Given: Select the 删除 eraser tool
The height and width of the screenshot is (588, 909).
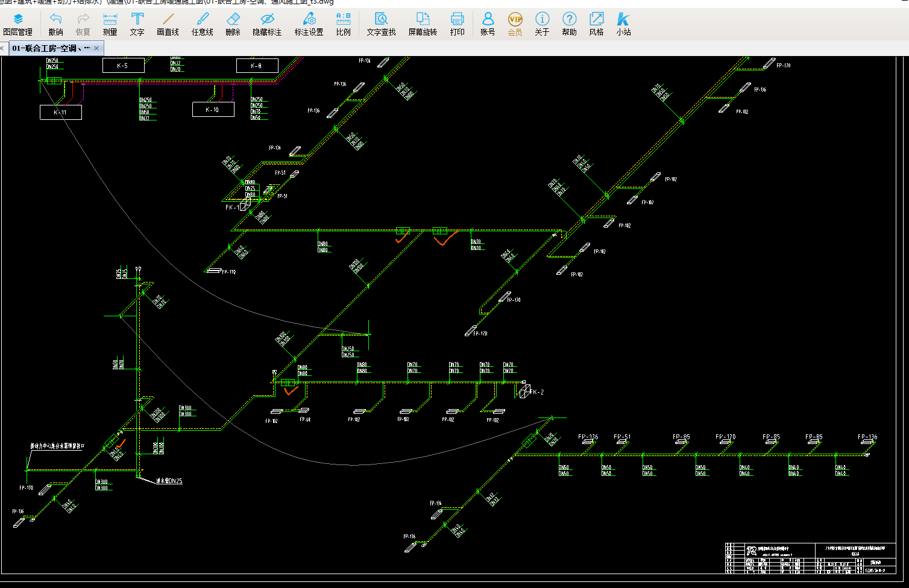Looking at the screenshot, I should point(233,24).
